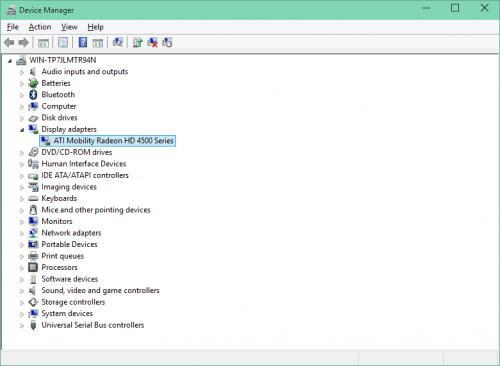The image size is (500, 366).
Task: Expand the Bluetooth category arrow
Action: click(x=22, y=95)
